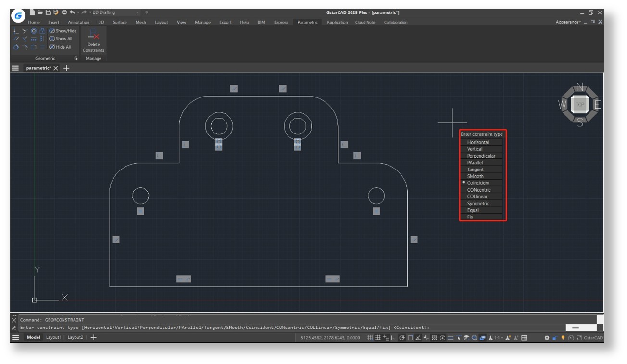Screen dimensions: 627x364
Task: Switch to the Layout1 tab
Action: coord(54,337)
